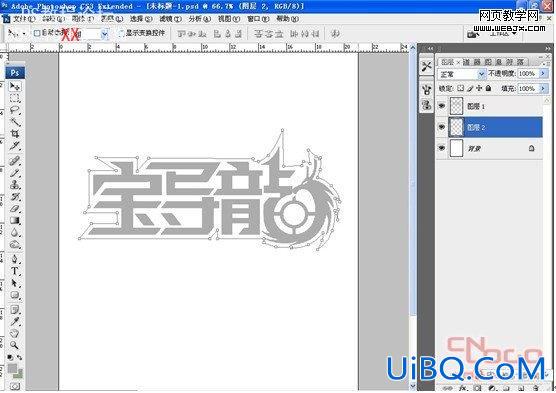Collapse the icon dock with double-arrow
556x393 pixels.
[430, 49]
